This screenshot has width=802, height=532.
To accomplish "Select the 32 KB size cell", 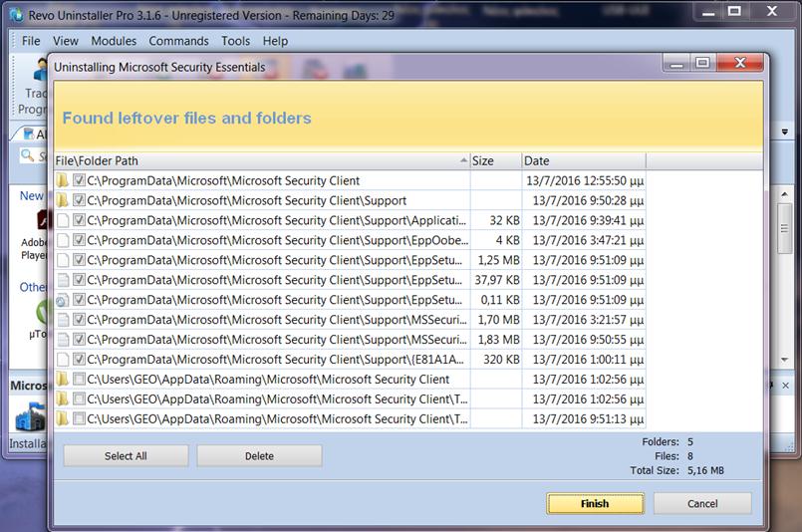I will [496, 220].
